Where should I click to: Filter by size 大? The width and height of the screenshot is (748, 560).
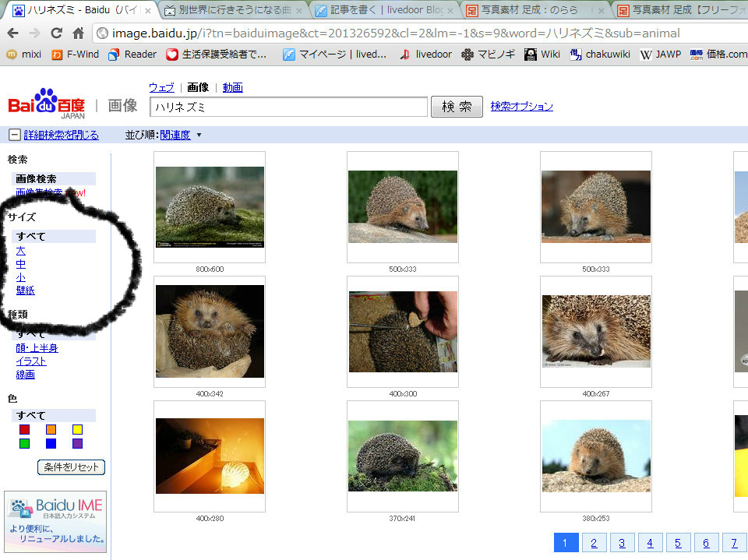(20, 251)
